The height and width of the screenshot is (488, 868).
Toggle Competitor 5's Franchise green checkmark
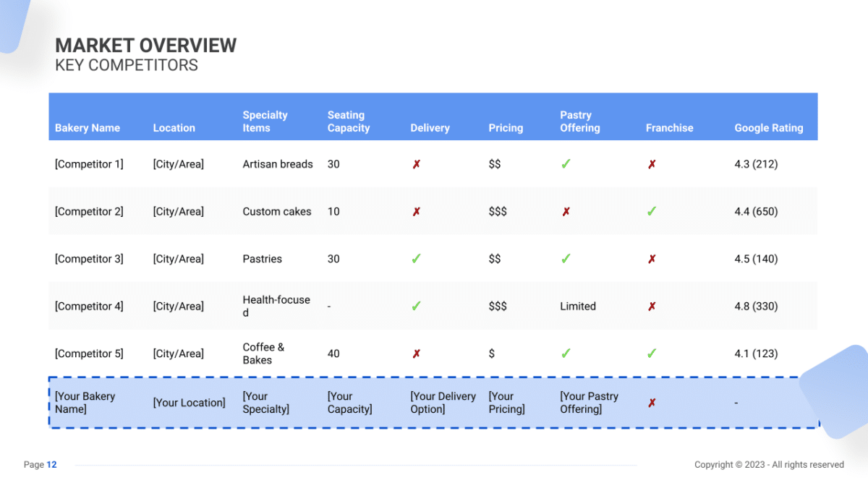tap(651, 354)
